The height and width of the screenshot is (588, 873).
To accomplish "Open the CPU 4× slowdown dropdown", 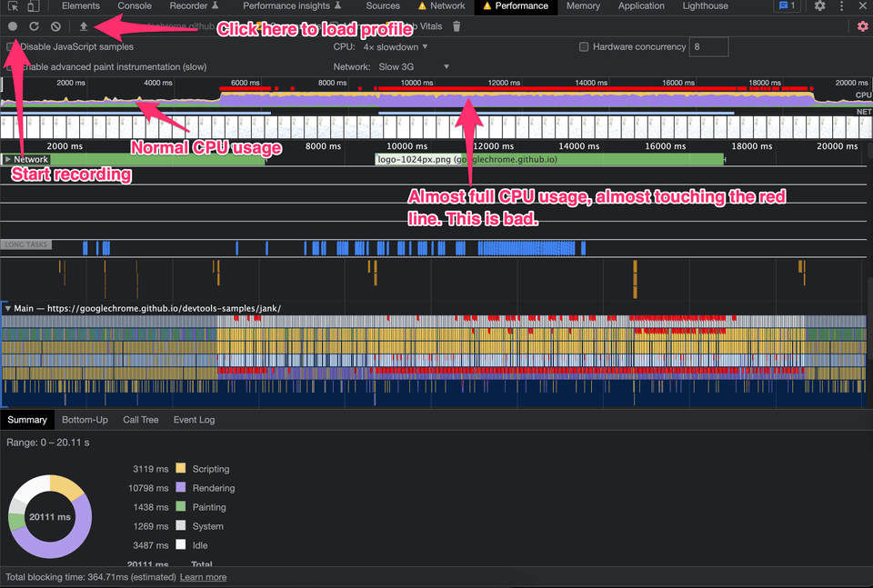I will [x=395, y=46].
